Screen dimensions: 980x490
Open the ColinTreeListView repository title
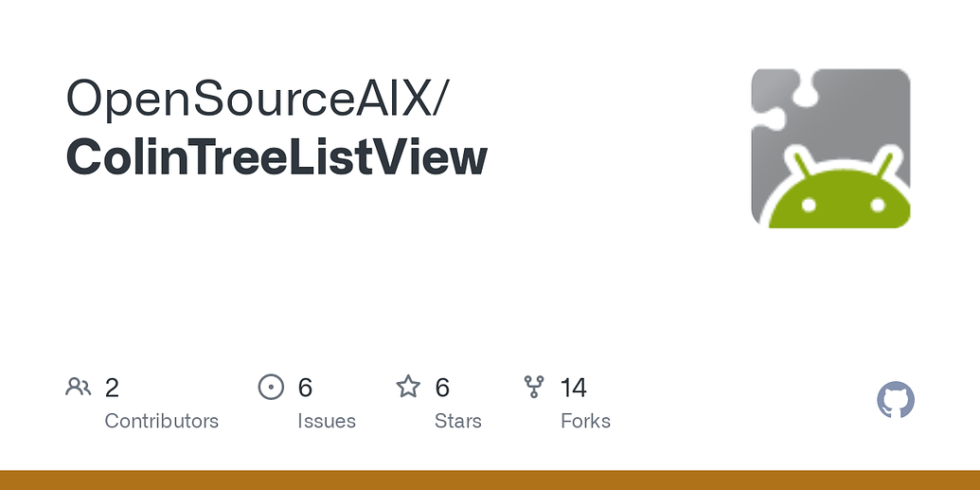(x=276, y=157)
